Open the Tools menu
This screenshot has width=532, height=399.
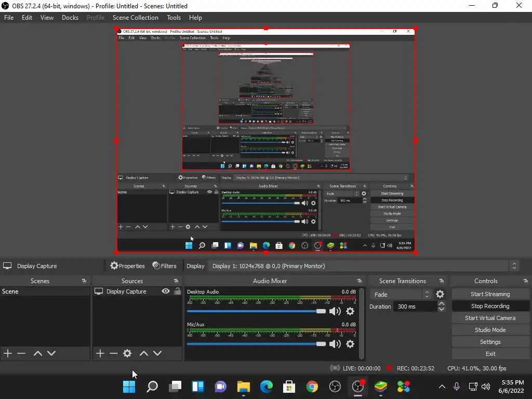tap(174, 18)
